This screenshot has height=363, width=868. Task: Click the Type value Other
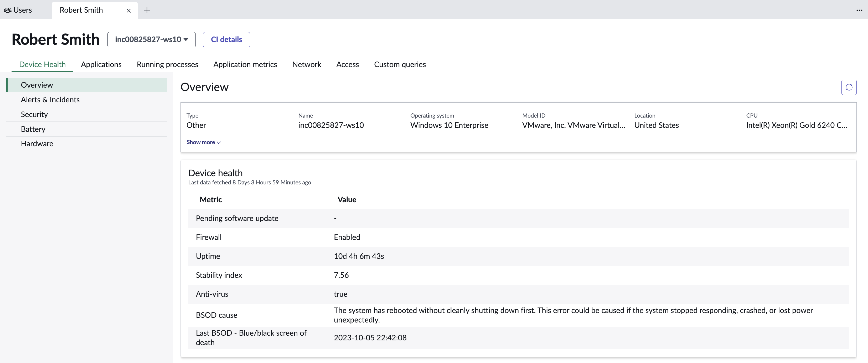point(196,125)
